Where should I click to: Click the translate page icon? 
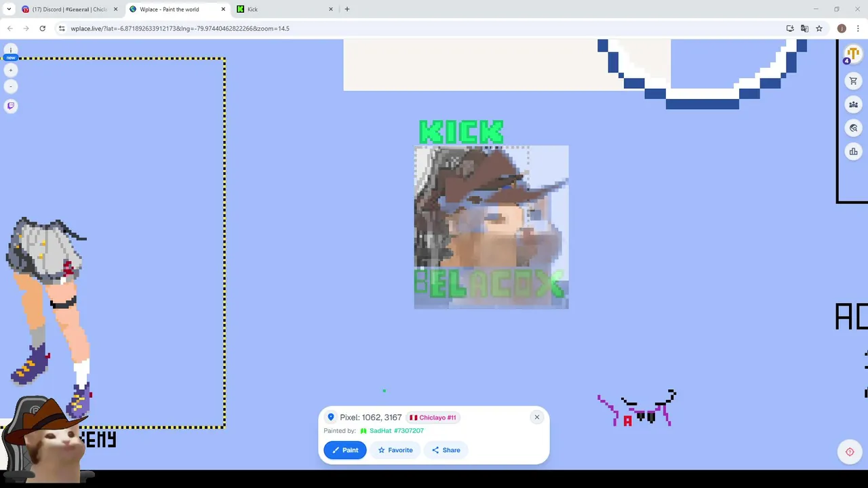pos(804,28)
